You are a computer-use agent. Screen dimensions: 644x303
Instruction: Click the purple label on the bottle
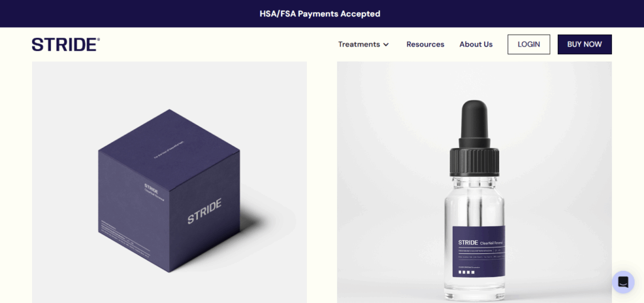[479, 251]
